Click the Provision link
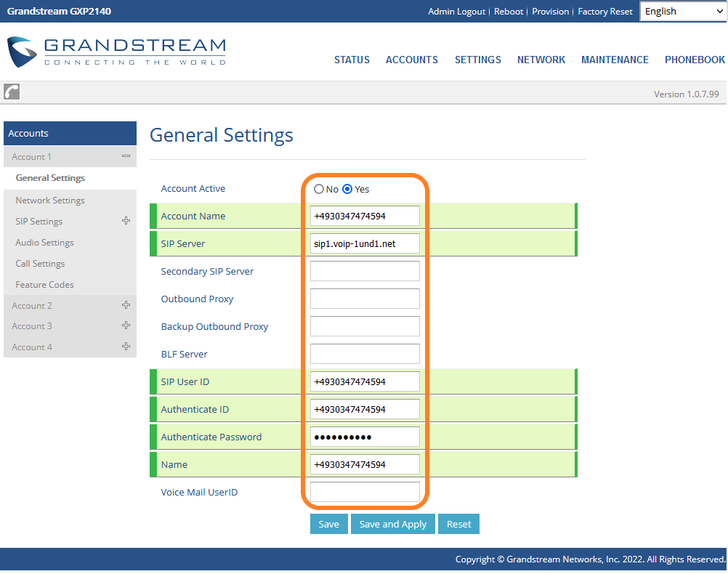The height and width of the screenshot is (574, 728). pos(550,12)
